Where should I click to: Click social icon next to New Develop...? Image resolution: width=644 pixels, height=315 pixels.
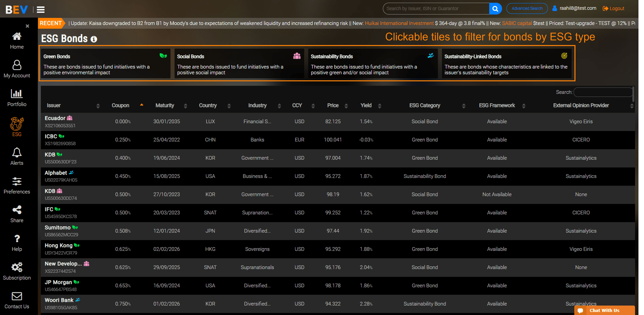87,263
